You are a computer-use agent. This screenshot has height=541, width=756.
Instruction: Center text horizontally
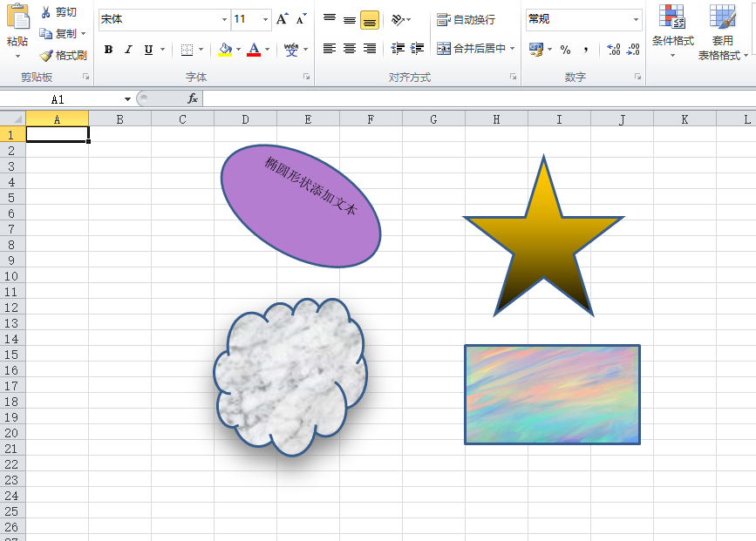point(350,48)
